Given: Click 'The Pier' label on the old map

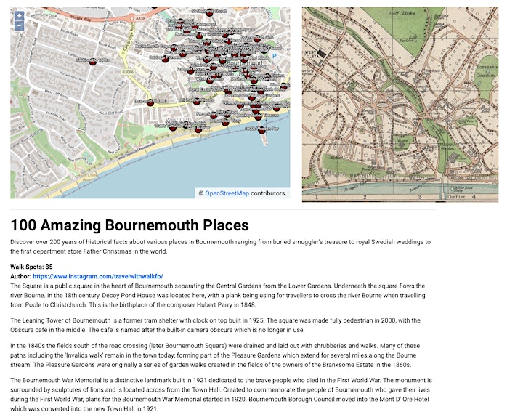Looking at the screenshot, I should tap(455, 197).
